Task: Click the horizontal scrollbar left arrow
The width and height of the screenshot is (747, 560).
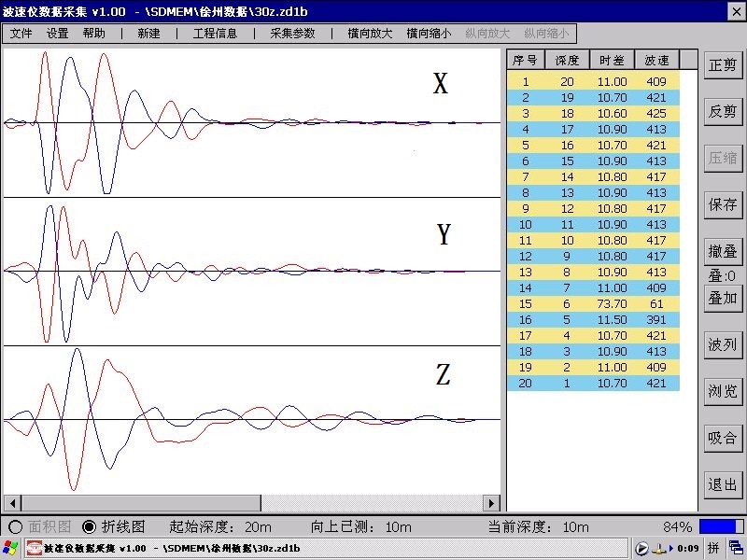Action: tap(12, 503)
